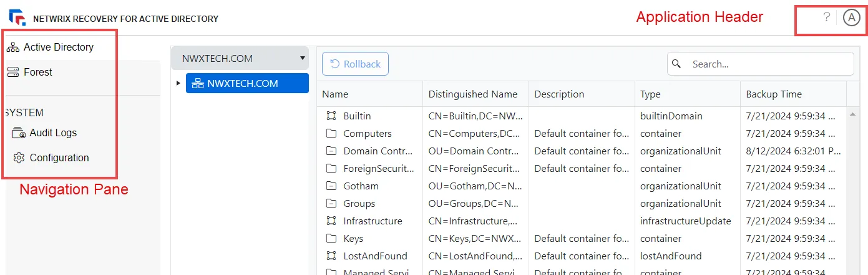Select the NWXTECH.COM tree node

247,83
